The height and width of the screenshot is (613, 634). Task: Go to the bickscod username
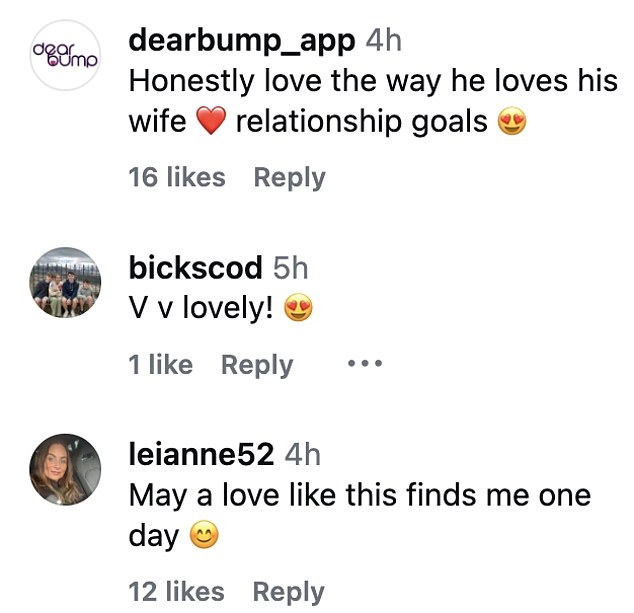click(196, 268)
